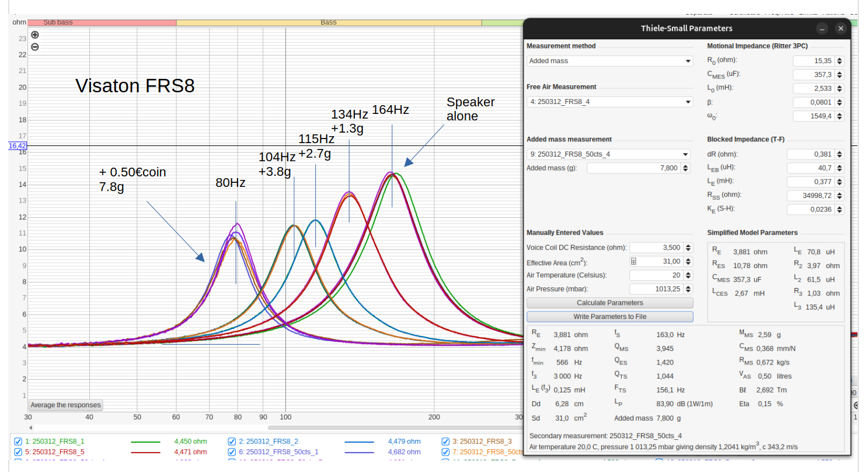Click the red line sample for FRS8_5
This screenshot has height=472, width=868.
[145, 452]
